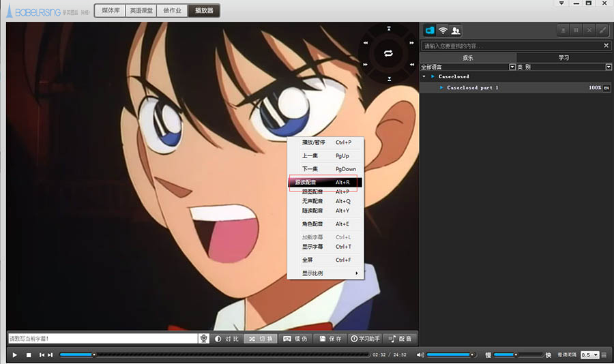Image resolution: width=614 pixels, height=364 pixels.
Task: Click the subtitle dictation input field
Action: tap(103, 339)
